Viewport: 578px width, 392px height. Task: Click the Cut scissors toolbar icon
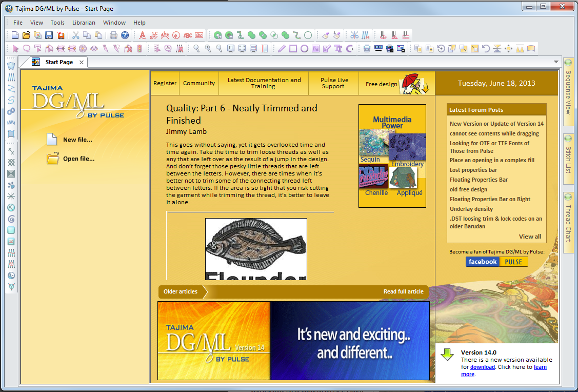(76, 35)
